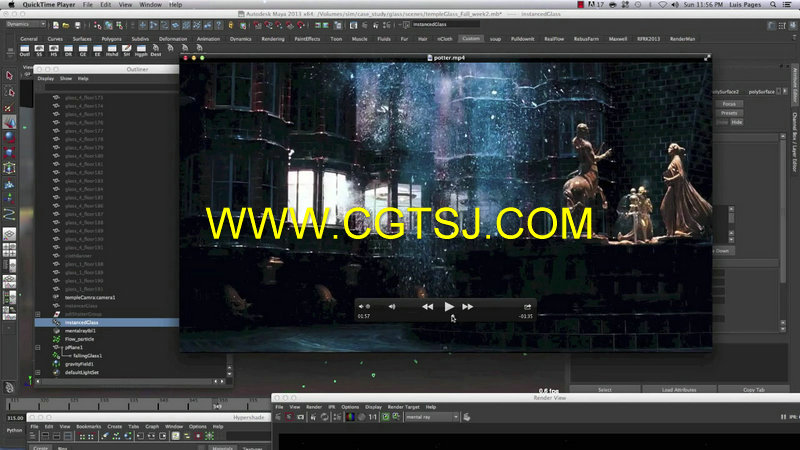Viewport: 800px width, 450px height.
Task: Select Flow_particle in Outliner
Action: coord(79,339)
